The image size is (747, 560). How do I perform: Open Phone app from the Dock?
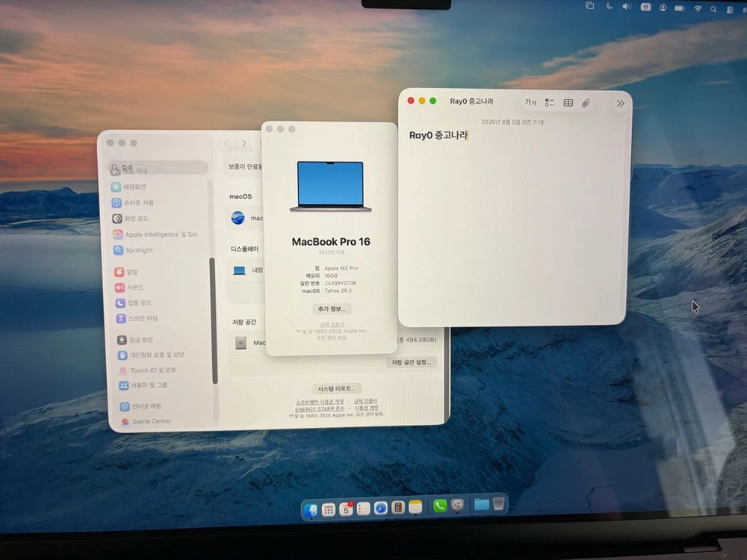(440, 505)
